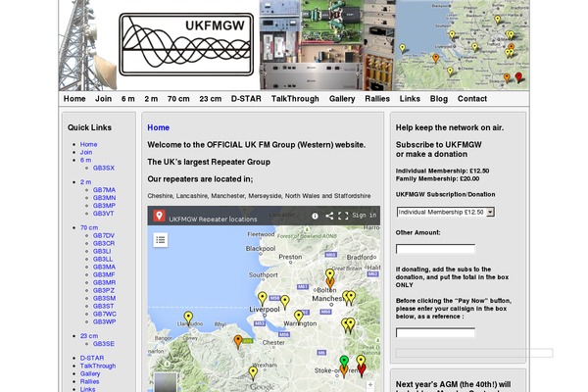Open GB3LI repeater link
Image resolution: width=588 pixels, height=392 pixels.
(102, 251)
